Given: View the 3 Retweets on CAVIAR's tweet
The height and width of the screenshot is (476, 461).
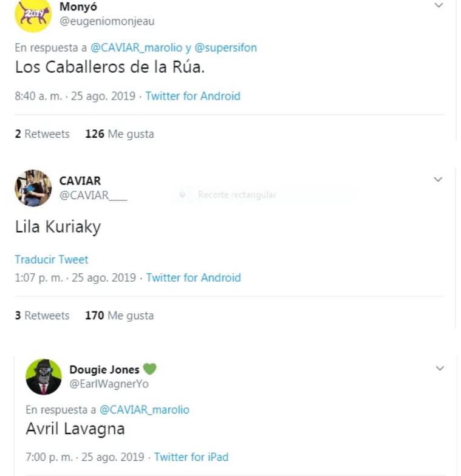Looking at the screenshot, I should tap(43, 316).
